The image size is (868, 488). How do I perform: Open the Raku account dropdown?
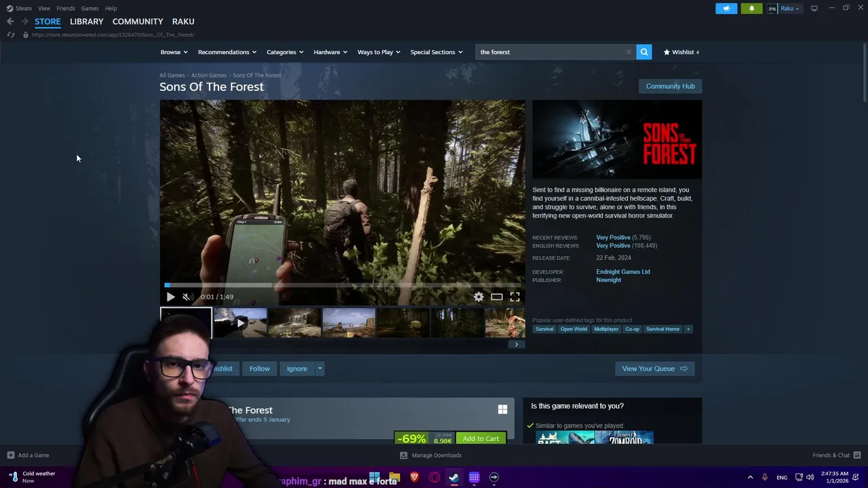pos(790,9)
